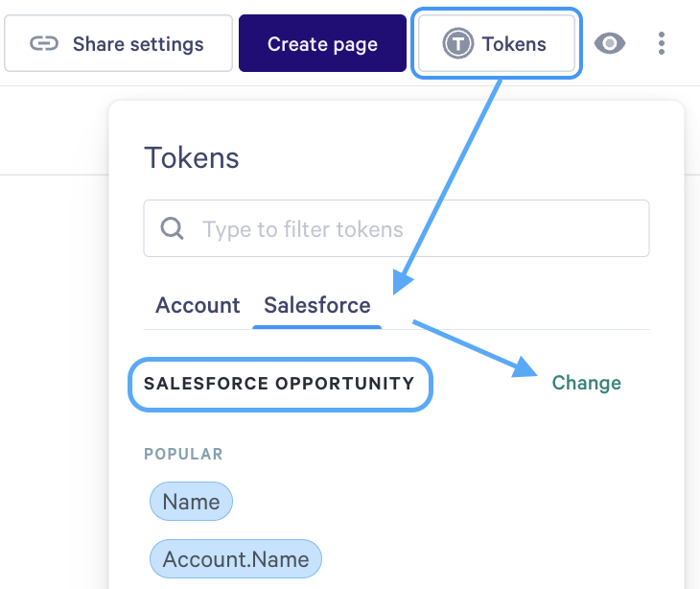Switch to the Account tab
This screenshot has height=589, width=700.
pos(198,305)
